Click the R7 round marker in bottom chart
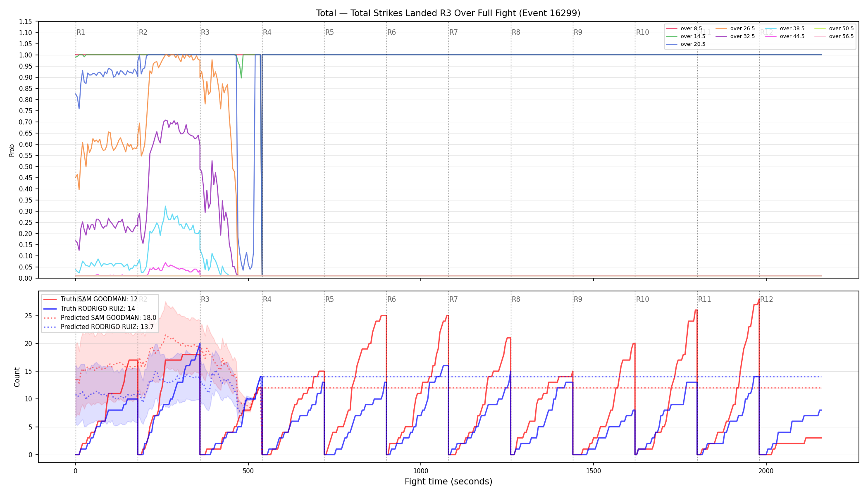 point(453,299)
